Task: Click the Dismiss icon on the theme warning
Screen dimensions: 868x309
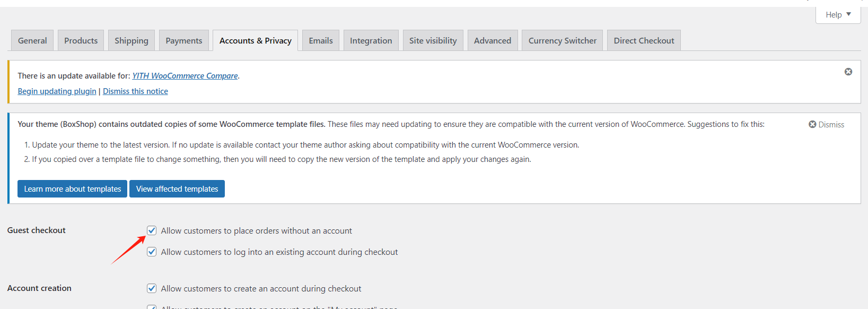Action: pos(812,124)
